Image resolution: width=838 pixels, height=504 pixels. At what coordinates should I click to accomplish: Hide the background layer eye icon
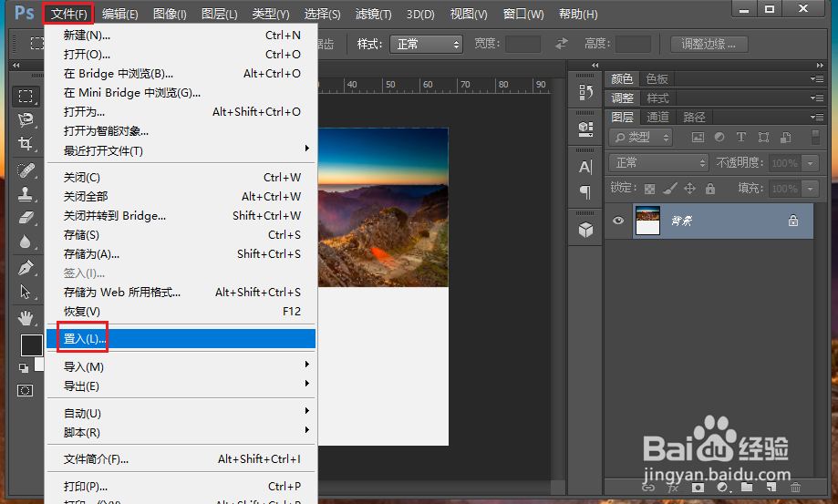(x=618, y=221)
